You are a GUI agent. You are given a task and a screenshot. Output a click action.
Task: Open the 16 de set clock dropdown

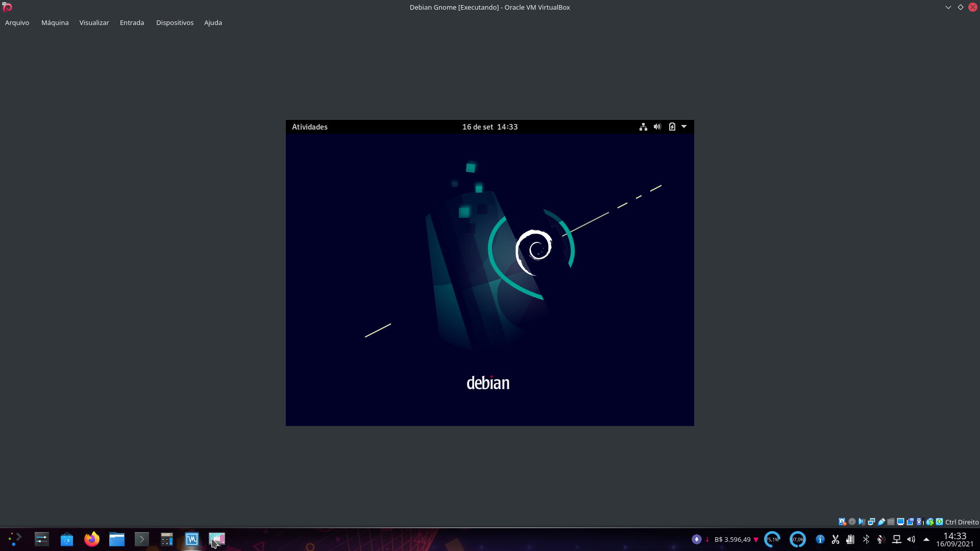489,127
